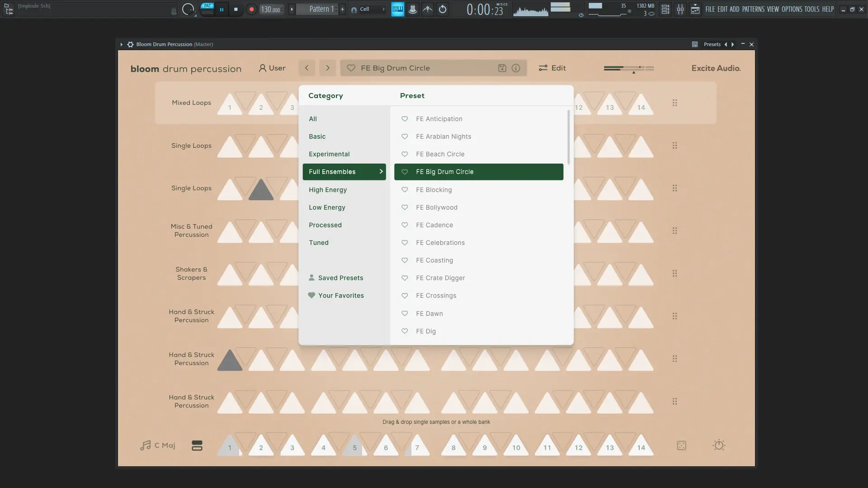Open the preset info icon
This screenshot has width=868, height=488.
[x=516, y=68]
